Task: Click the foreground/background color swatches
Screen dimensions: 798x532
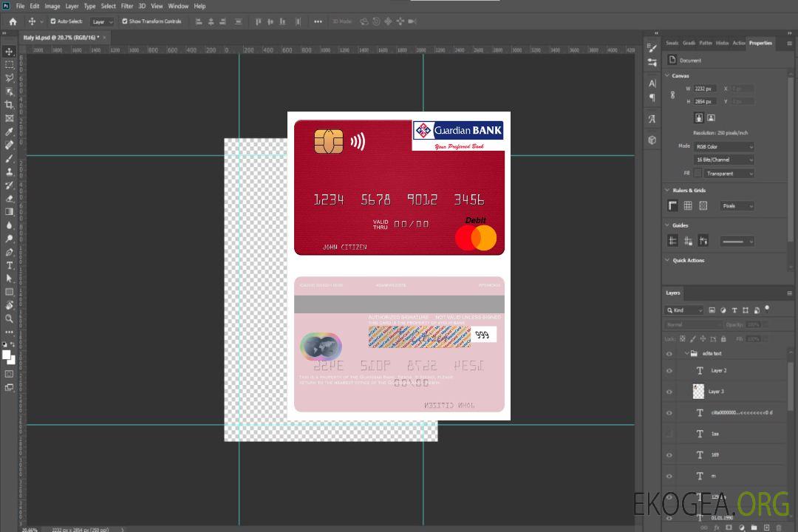Action: [9, 357]
